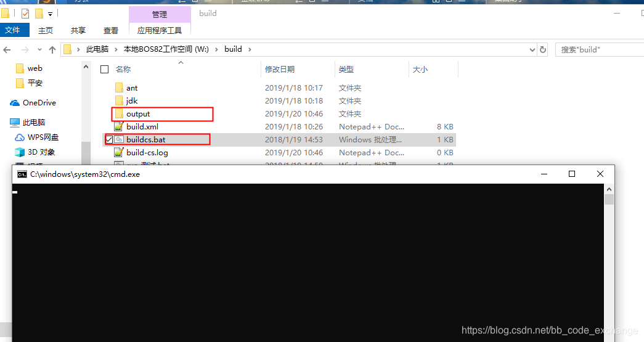Click the cmd window scroll up arrow
Viewport: 644px width, 342px height.
(x=609, y=189)
